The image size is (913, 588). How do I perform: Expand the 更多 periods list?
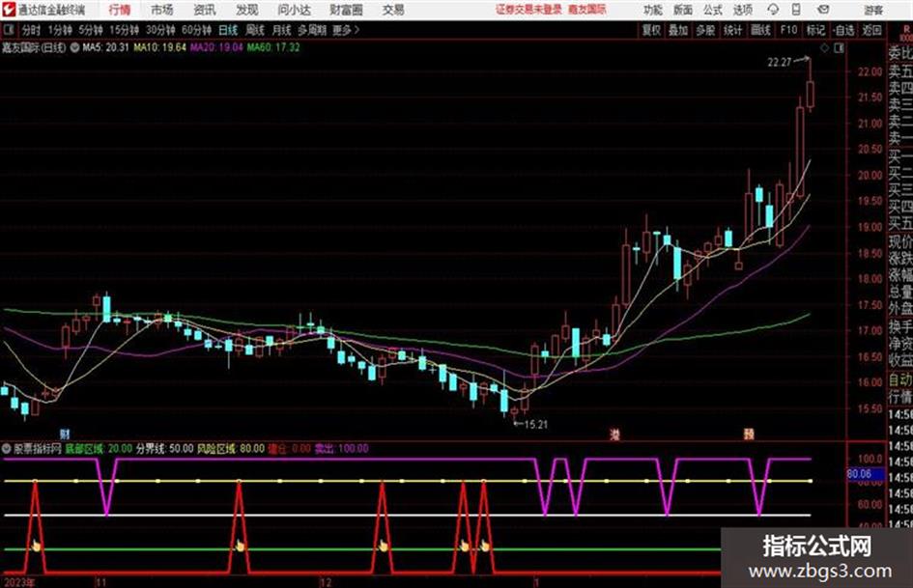346,30
